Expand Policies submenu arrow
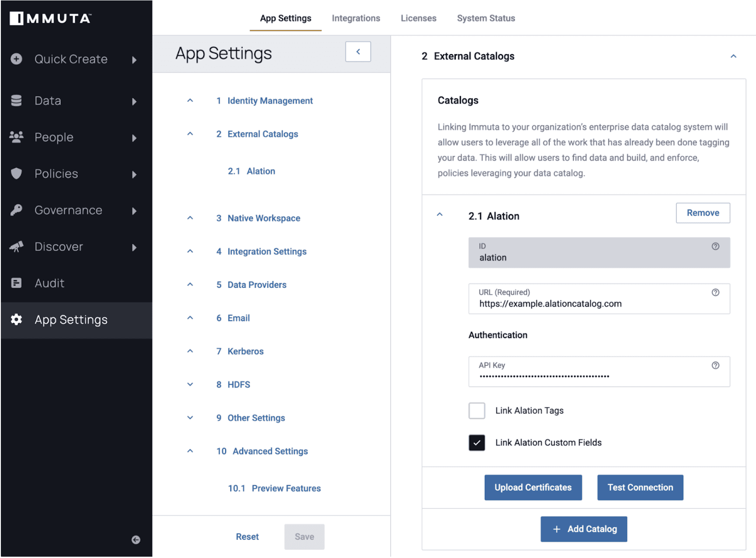756x558 pixels. click(134, 175)
